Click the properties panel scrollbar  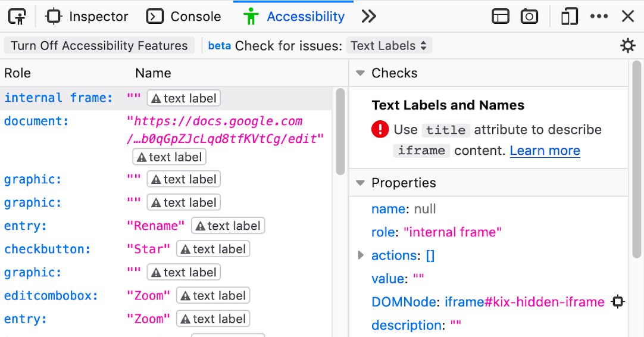[637, 160]
